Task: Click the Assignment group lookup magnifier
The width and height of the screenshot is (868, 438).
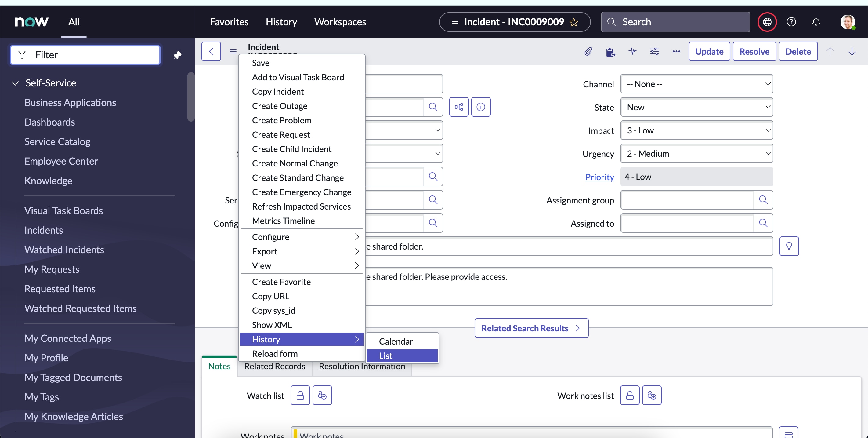Action: coord(763,200)
